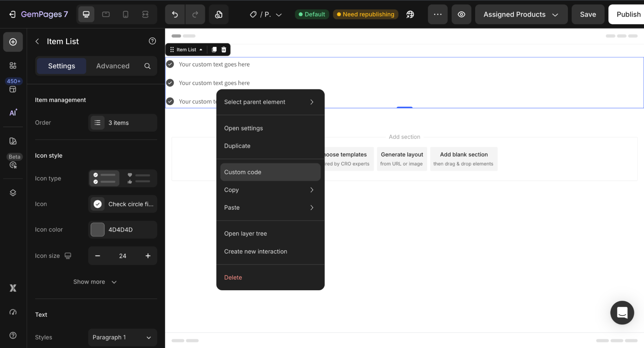Toggle device icon next to Icon size
This screenshot has height=348, width=644.
pos(68,256)
